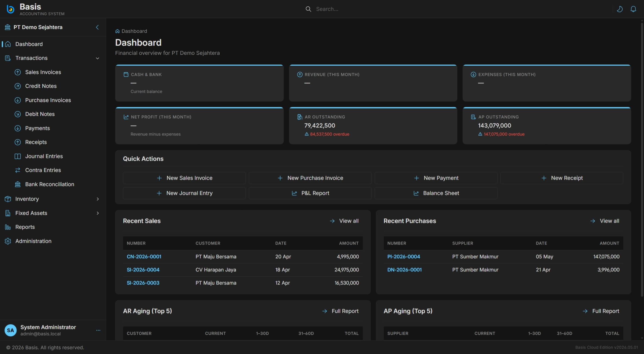Click 84,537,500 overdue warning text
The width and height of the screenshot is (644, 354).
[x=330, y=134]
